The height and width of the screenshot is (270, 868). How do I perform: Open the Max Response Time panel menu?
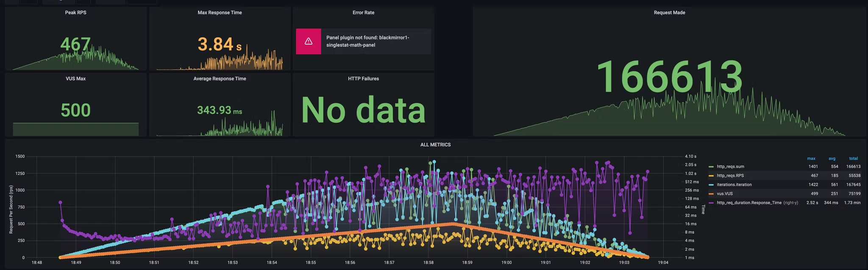click(x=220, y=13)
